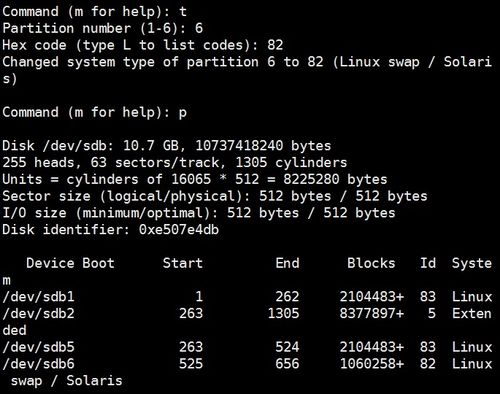Click the hex code 82 entry
This screenshot has width=500, height=394.
click(x=275, y=45)
